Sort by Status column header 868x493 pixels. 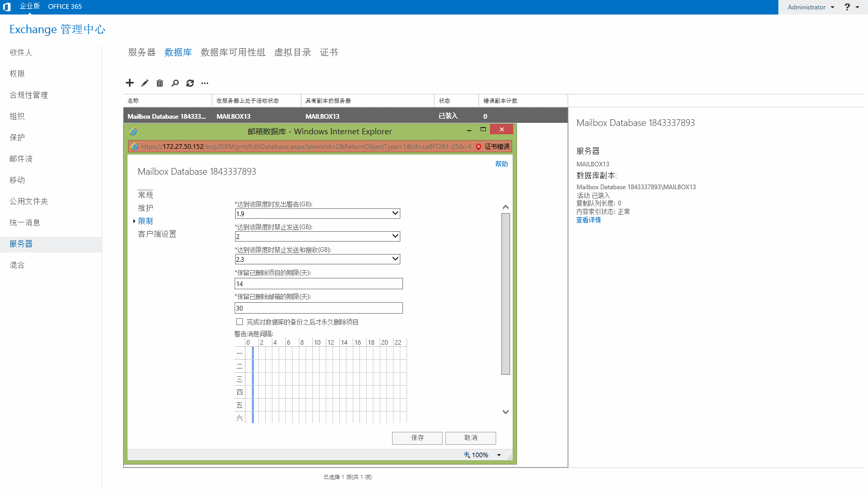(x=456, y=101)
